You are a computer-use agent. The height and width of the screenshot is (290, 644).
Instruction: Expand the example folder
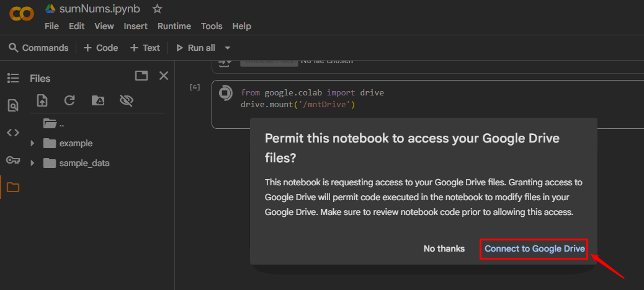pos(32,143)
